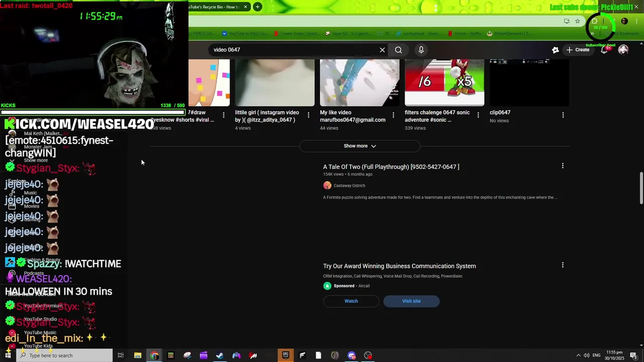Open Epic Games Launcher taskbar icon

(x=286, y=355)
